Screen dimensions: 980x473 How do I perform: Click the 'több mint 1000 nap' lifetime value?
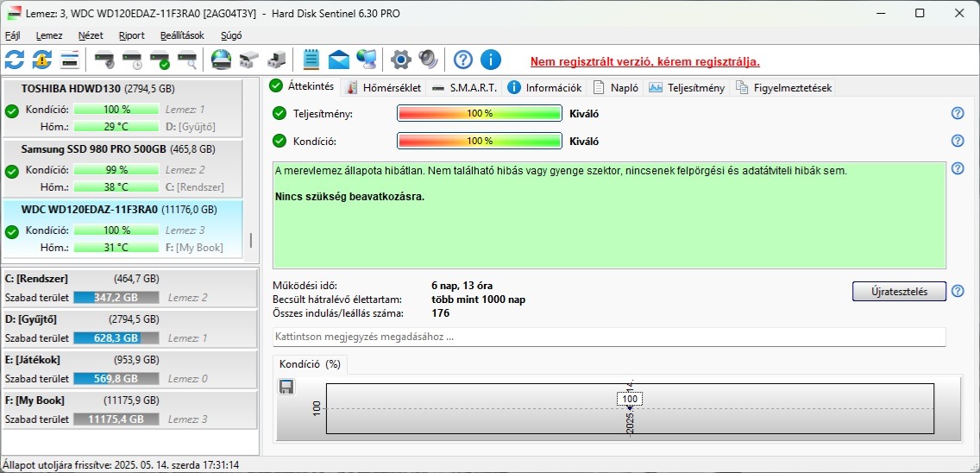(478, 300)
